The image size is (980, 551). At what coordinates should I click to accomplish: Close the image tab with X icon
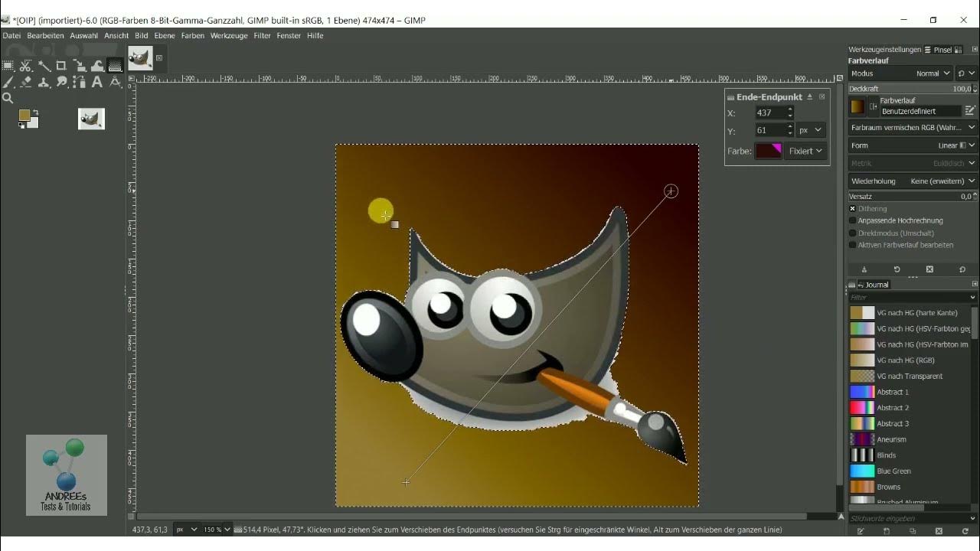click(x=159, y=57)
